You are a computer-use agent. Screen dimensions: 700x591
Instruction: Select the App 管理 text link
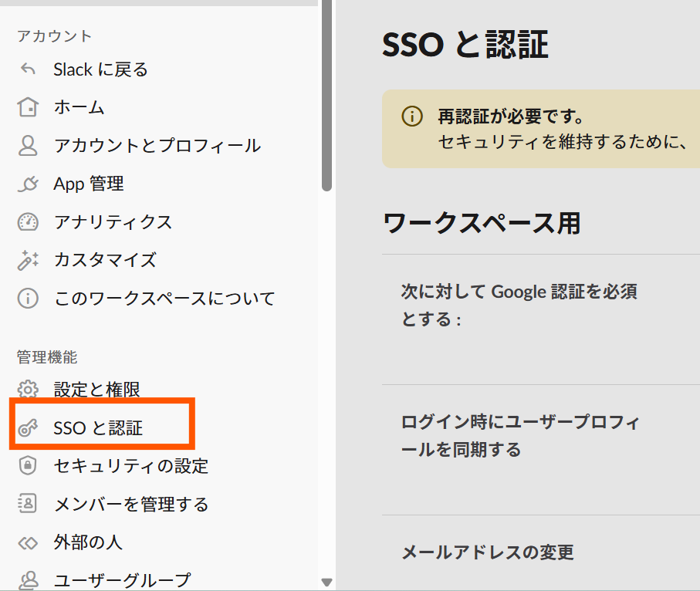[89, 184]
